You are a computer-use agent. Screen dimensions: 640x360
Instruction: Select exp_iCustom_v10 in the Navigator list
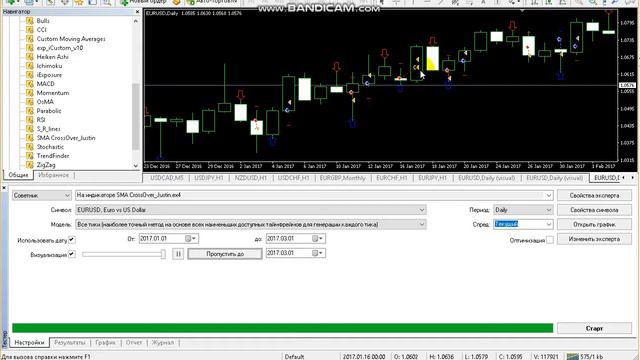[60, 48]
